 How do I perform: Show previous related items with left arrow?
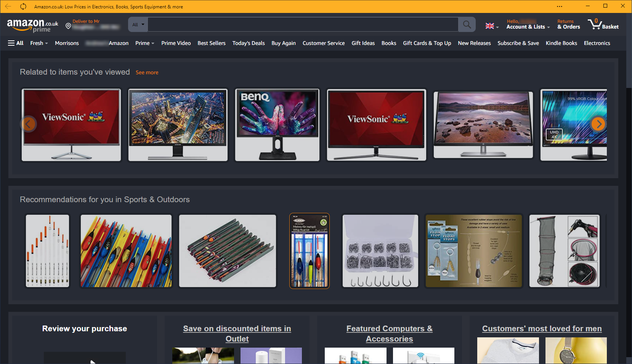(x=29, y=124)
